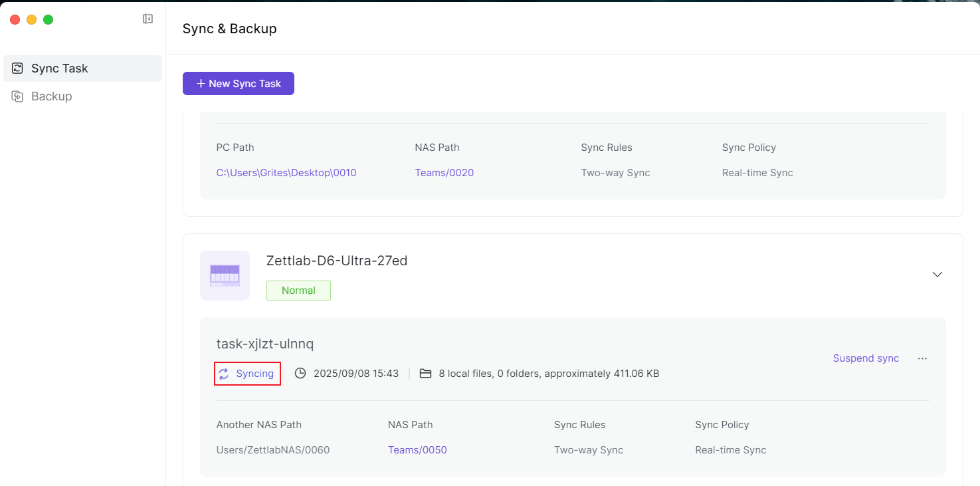Click the clock icon beside 2025/09/08
The image size is (980, 486).
click(x=300, y=374)
